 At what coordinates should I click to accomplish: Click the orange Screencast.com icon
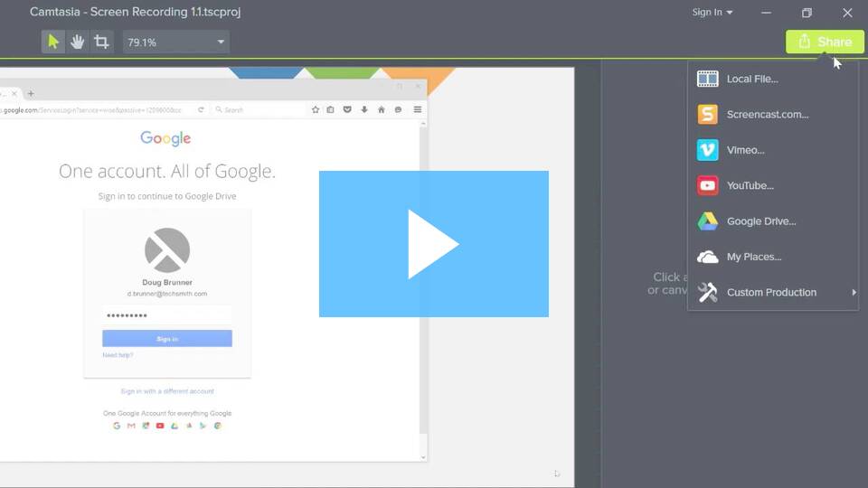[707, 115]
